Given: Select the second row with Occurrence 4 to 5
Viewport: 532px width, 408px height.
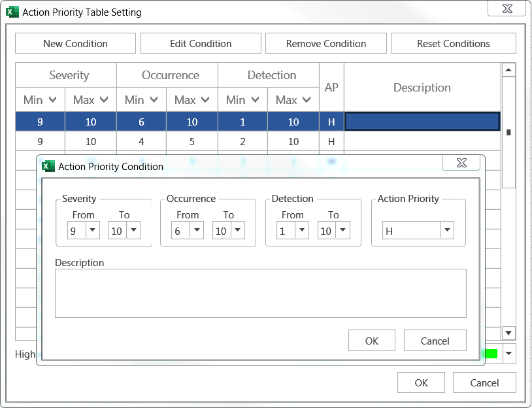Looking at the screenshot, I should point(170,141).
